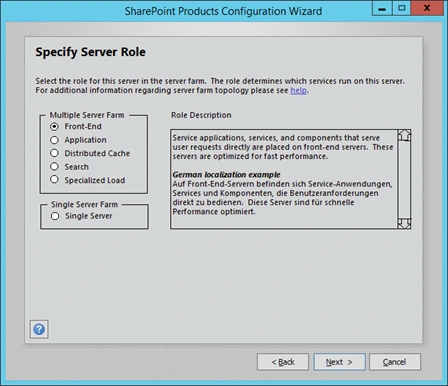Click the blue question mark help icon
The width and height of the screenshot is (448, 386).
coord(39,329)
